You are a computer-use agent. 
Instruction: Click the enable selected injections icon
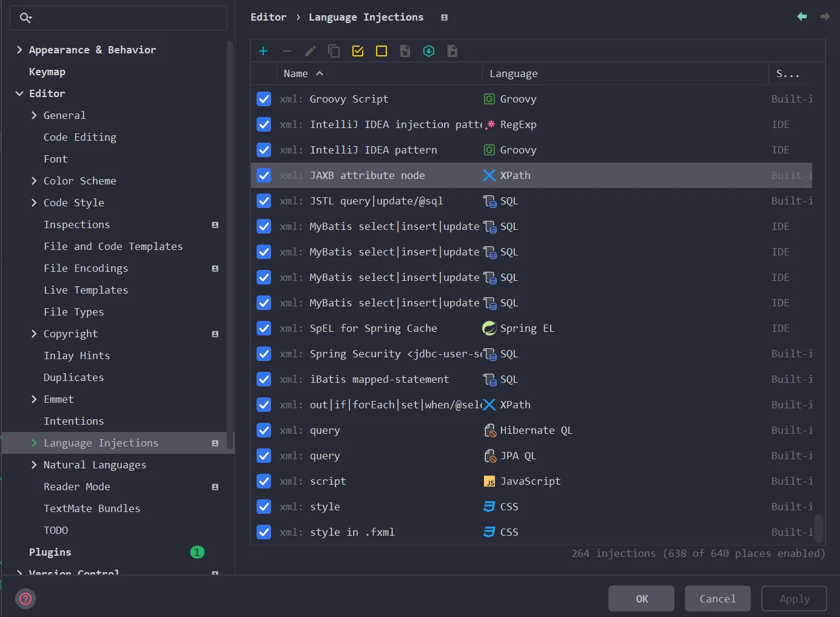tap(358, 51)
